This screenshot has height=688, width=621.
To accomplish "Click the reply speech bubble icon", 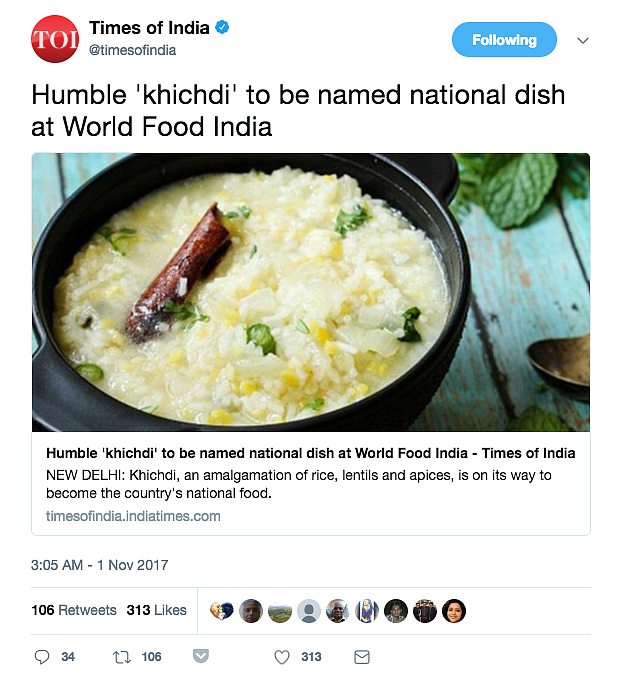I will coord(42,657).
